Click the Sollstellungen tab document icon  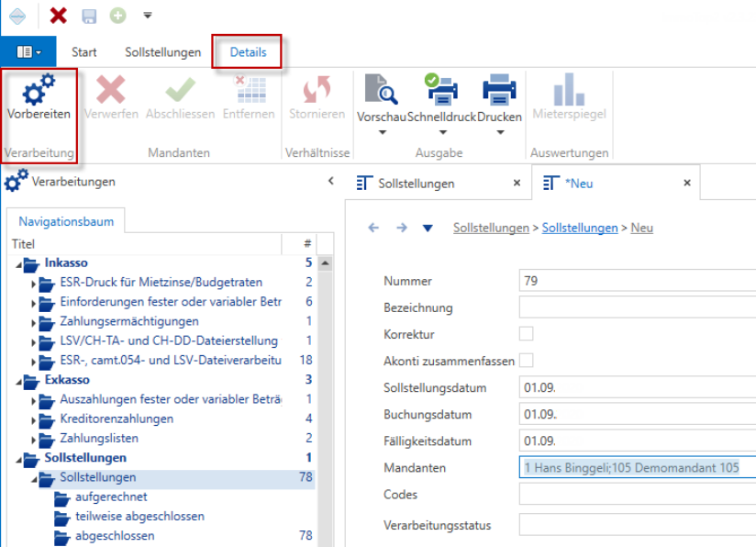(364, 184)
